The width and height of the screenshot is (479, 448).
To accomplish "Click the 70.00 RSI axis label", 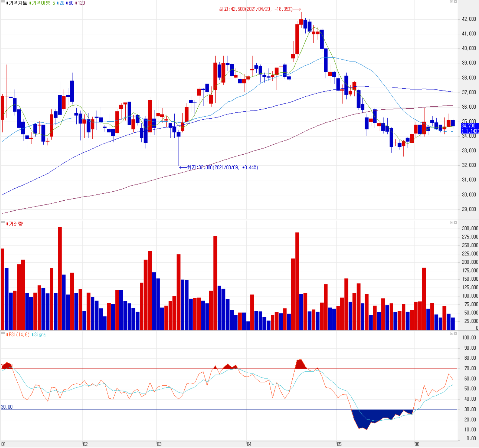I will pyautogui.click(x=470, y=368).
